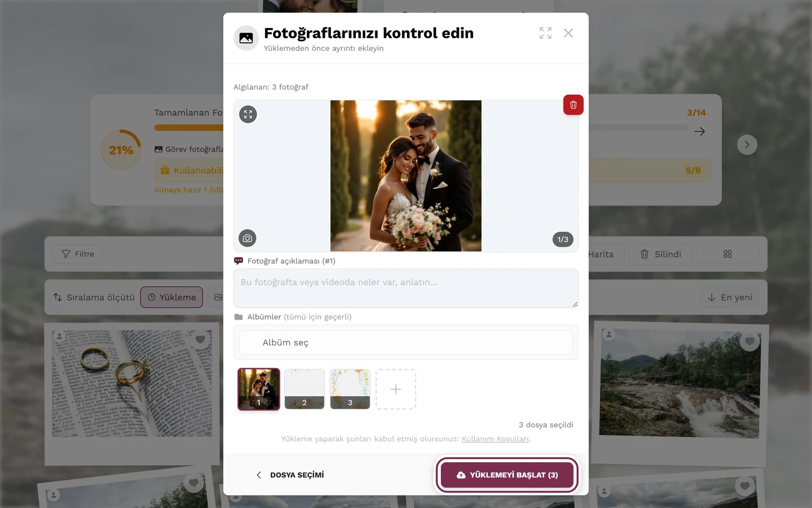The height and width of the screenshot is (508, 812).
Task: Click the next arrow on progress card carousel
Action: click(x=747, y=145)
